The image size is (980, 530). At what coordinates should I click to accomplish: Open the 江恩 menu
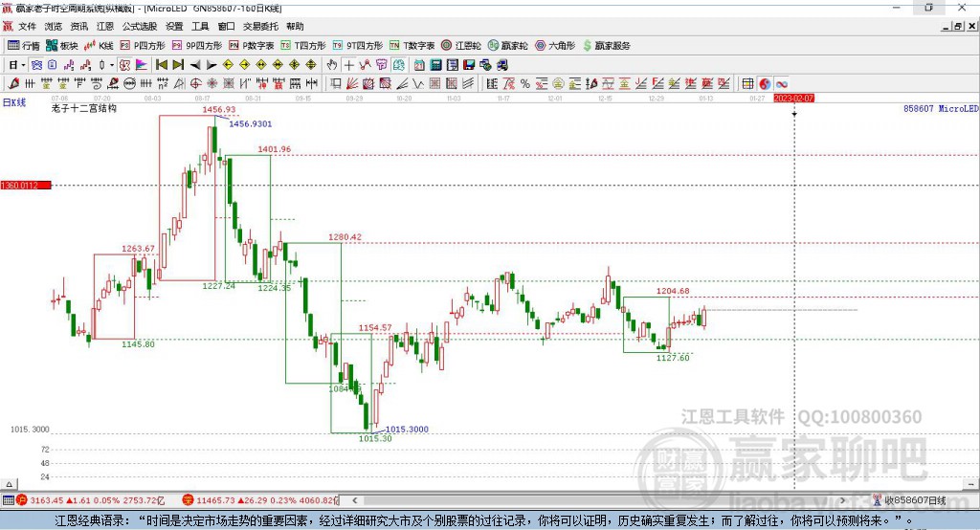(x=105, y=26)
